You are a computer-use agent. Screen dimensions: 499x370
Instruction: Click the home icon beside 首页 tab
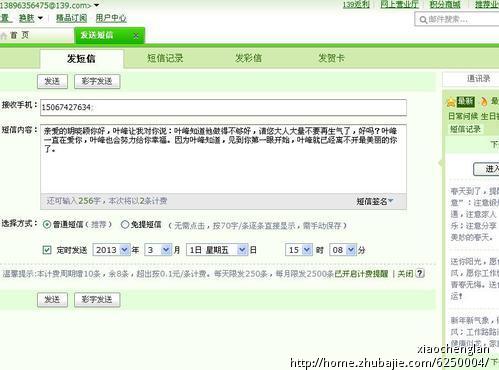(4, 36)
